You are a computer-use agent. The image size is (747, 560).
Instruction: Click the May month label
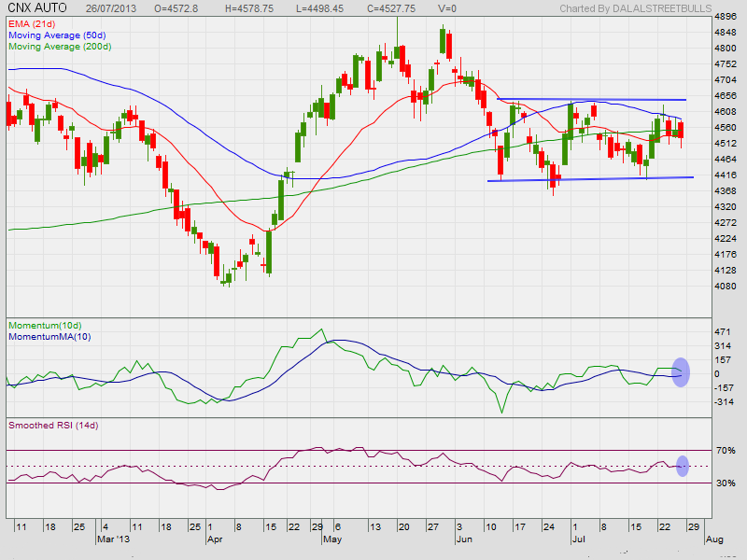click(x=332, y=539)
